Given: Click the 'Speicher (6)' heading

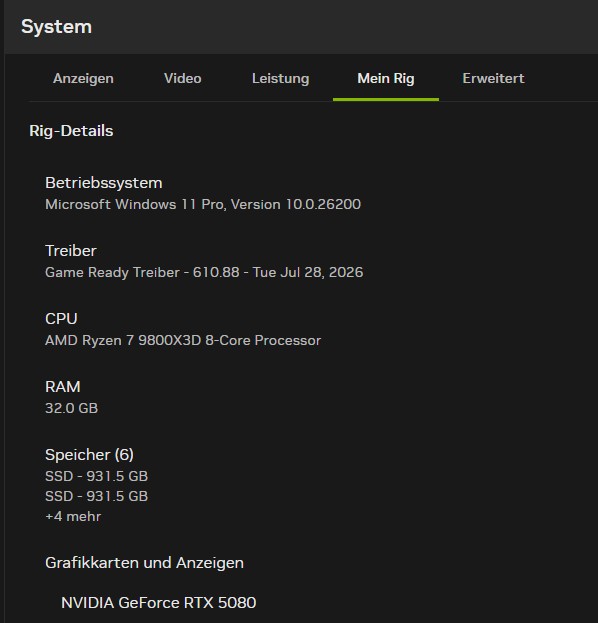Looking at the screenshot, I should (x=89, y=455).
